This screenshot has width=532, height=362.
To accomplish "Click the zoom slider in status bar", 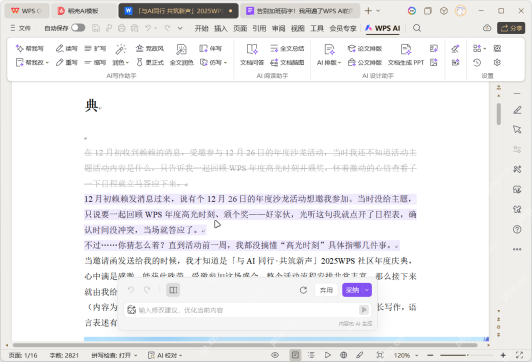I will point(468,355).
